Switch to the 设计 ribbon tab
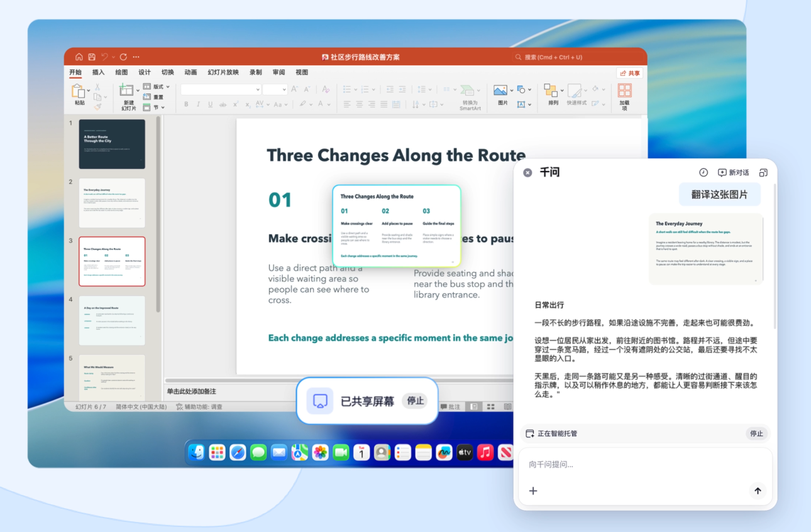 (145, 72)
